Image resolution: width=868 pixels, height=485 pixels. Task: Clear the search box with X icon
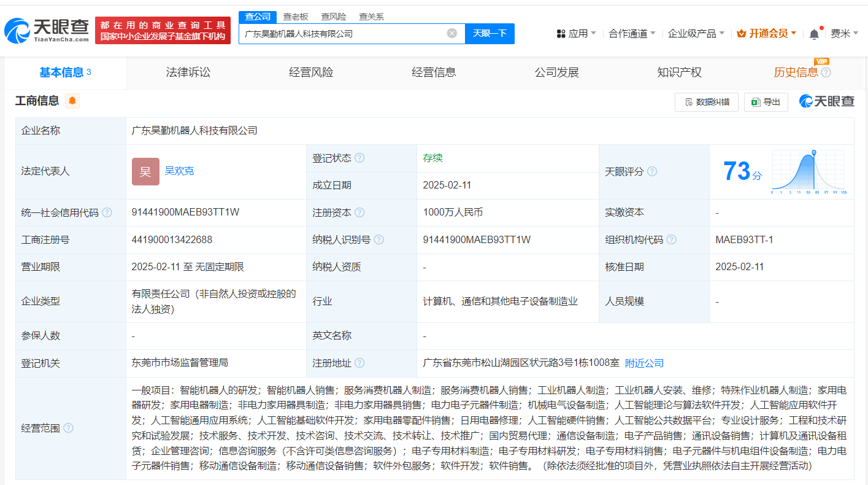coord(452,33)
